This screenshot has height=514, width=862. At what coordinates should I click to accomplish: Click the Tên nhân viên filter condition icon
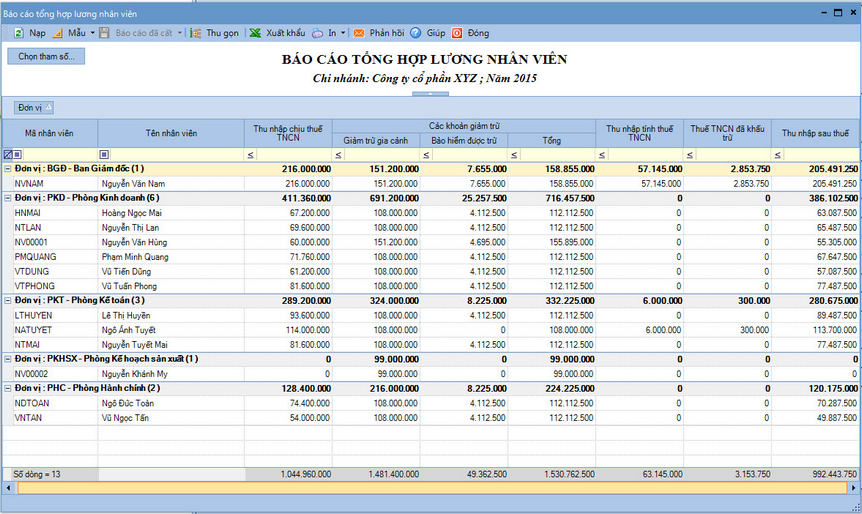(x=104, y=154)
